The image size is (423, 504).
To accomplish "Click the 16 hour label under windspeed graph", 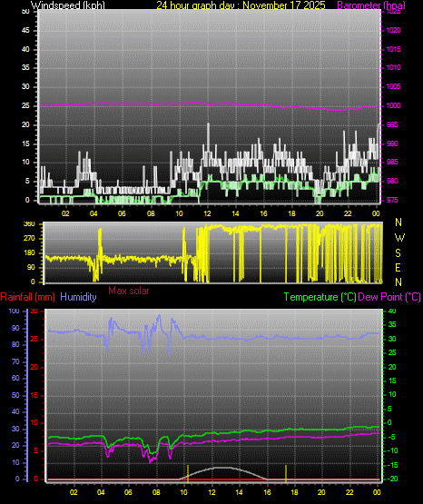I will click(263, 213).
